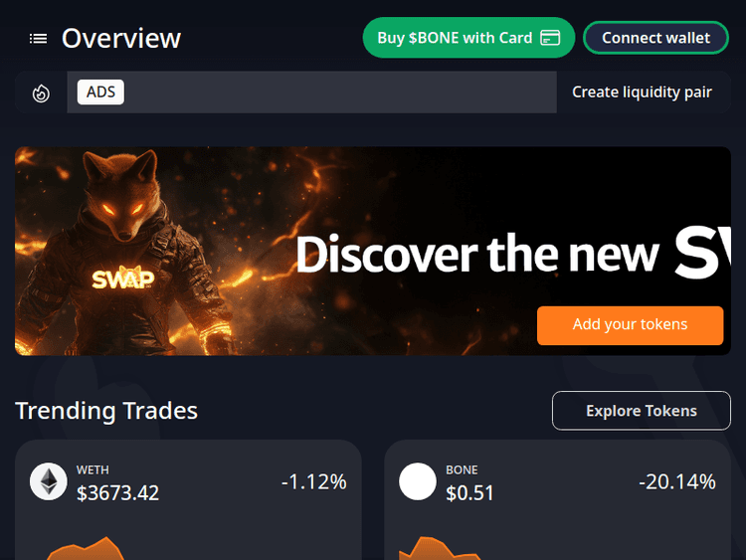The image size is (746, 560).
Task: Click the SWAP logo on fox's chest
Action: pos(123,279)
